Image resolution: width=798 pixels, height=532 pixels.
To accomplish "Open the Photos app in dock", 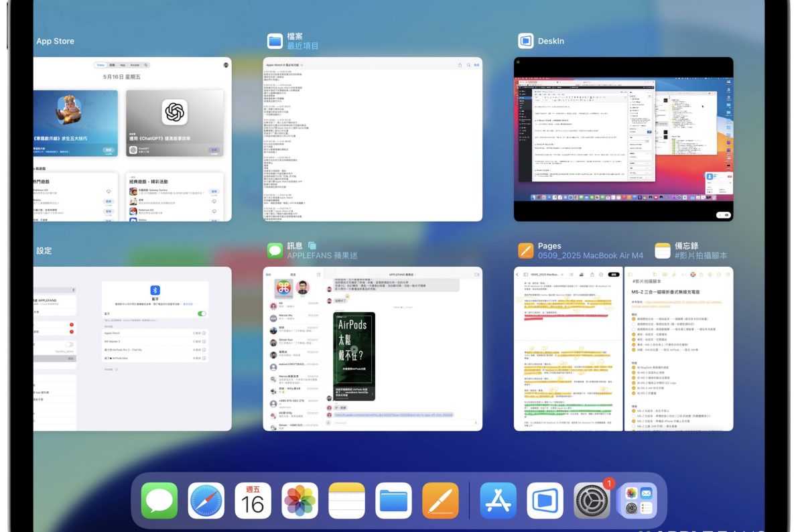I will pos(300,501).
